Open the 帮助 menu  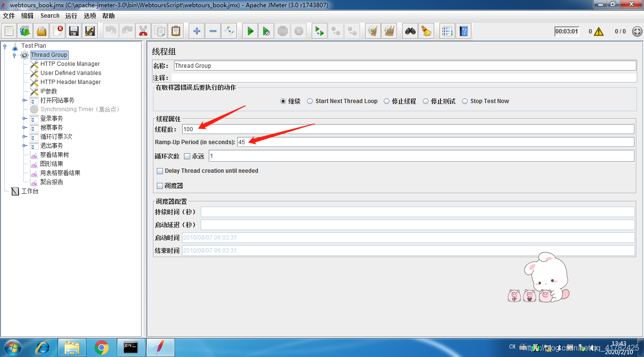108,16
